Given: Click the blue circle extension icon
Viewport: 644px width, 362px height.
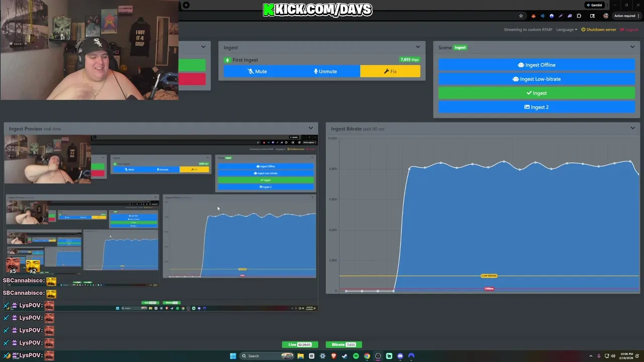Looking at the screenshot, I should [551, 16].
